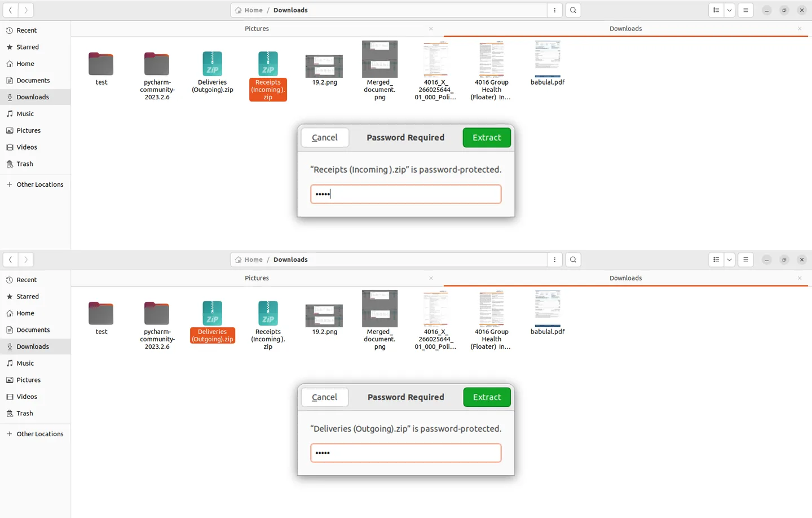
Task: Toggle list view in bottom window
Action: [x=716, y=260]
